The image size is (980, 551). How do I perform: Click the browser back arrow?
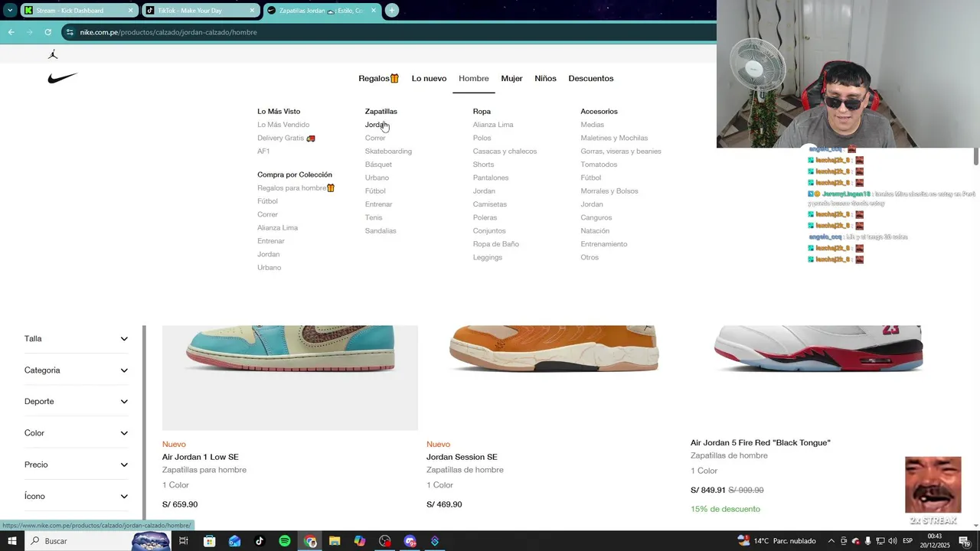(x=11, y=32)
